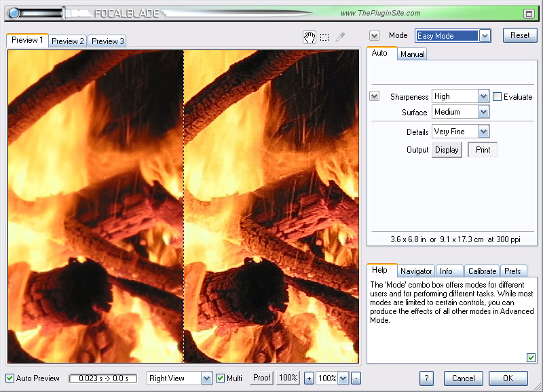Confirm with the OK button

click(508, 378)
